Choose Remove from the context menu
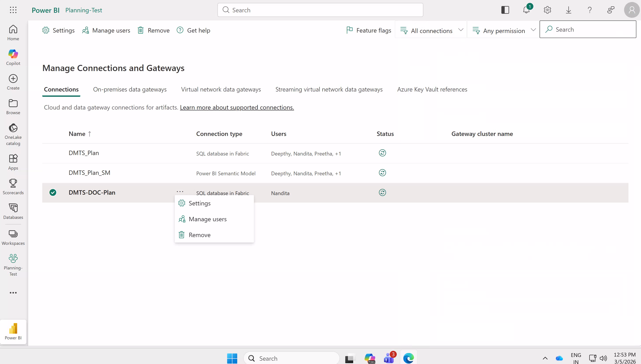 pyautogui.click(x=199, y=235)
